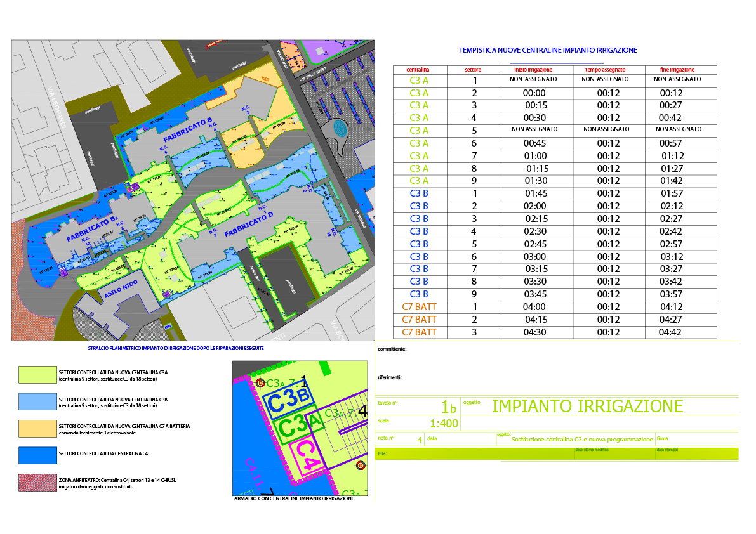Click the 'inizio irrigazione' column header

pos(533,70)
